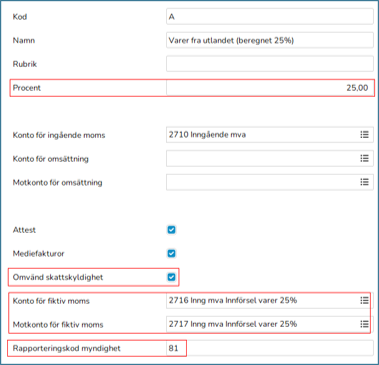Click the empty Rubrik field
This screenshot has width=379, height=365.
click(270, 64)
